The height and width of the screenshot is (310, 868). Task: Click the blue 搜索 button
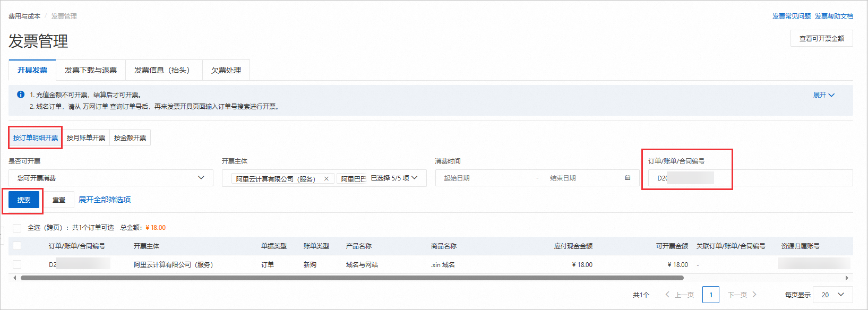pyautogui.click(x=24, y=200)
